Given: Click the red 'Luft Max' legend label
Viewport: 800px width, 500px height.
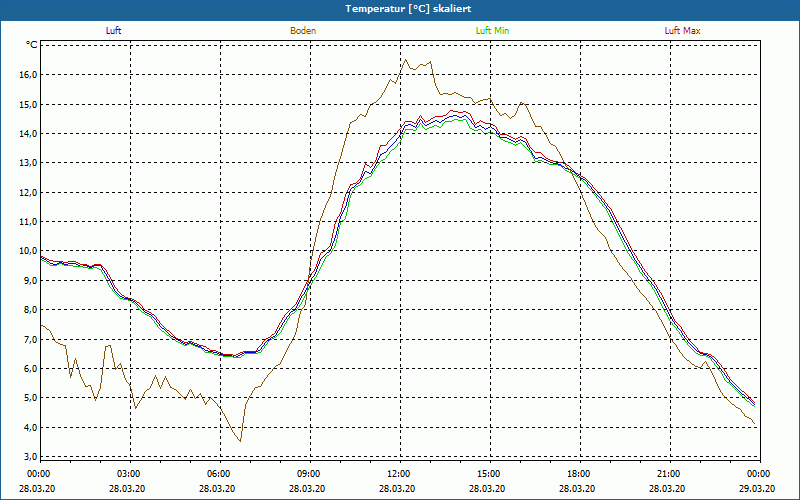Looking at the screenshot, I should 682,31.
